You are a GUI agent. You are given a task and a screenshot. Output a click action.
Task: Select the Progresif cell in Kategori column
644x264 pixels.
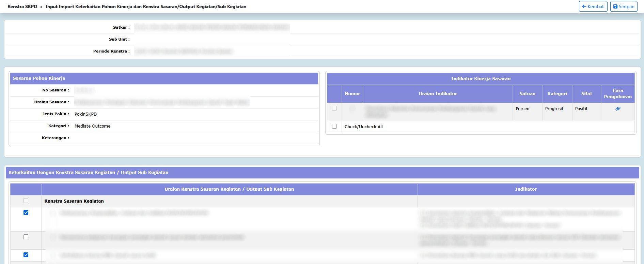point(554,109)
